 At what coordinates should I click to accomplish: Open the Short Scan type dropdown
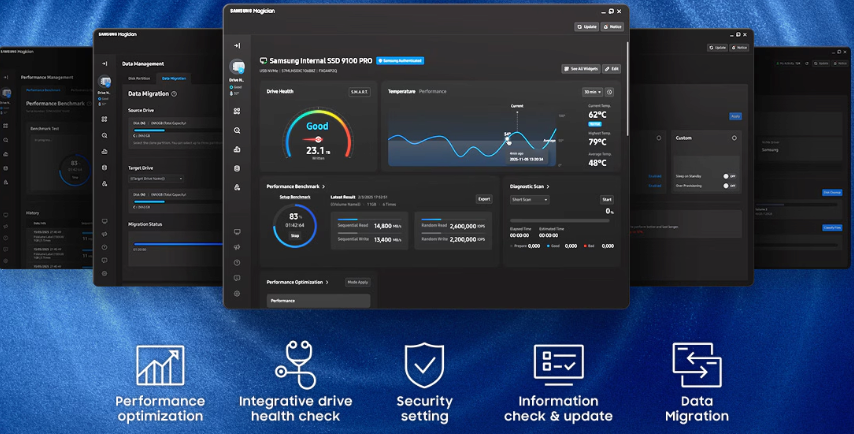coord(529,200)
